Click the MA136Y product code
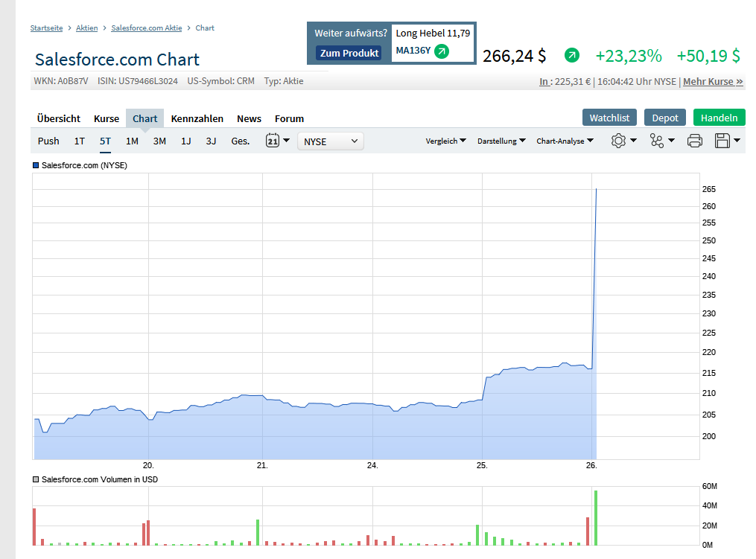Viewport: 756px width, 559px height. (x=413, y=51)
